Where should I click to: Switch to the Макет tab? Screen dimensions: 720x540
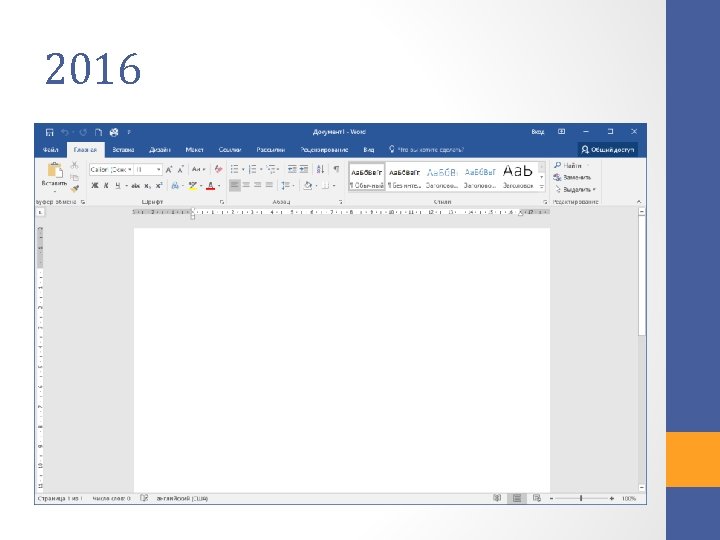tap(194, 150)
